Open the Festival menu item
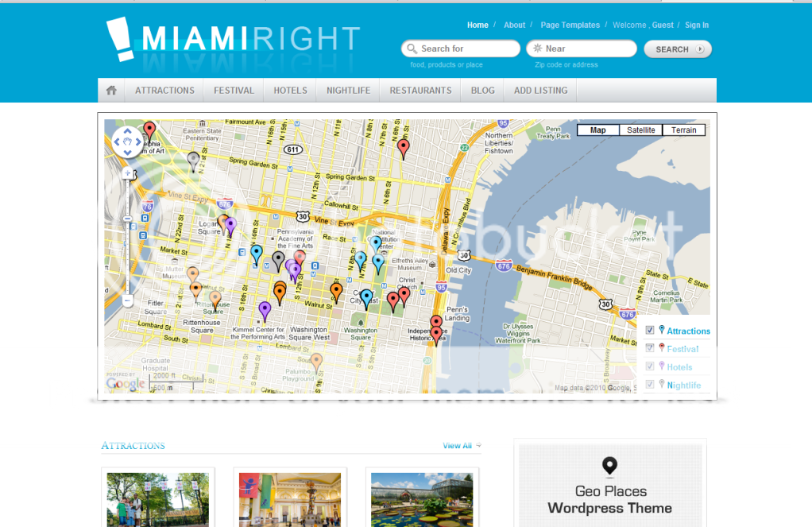 (x=234, y=90)
